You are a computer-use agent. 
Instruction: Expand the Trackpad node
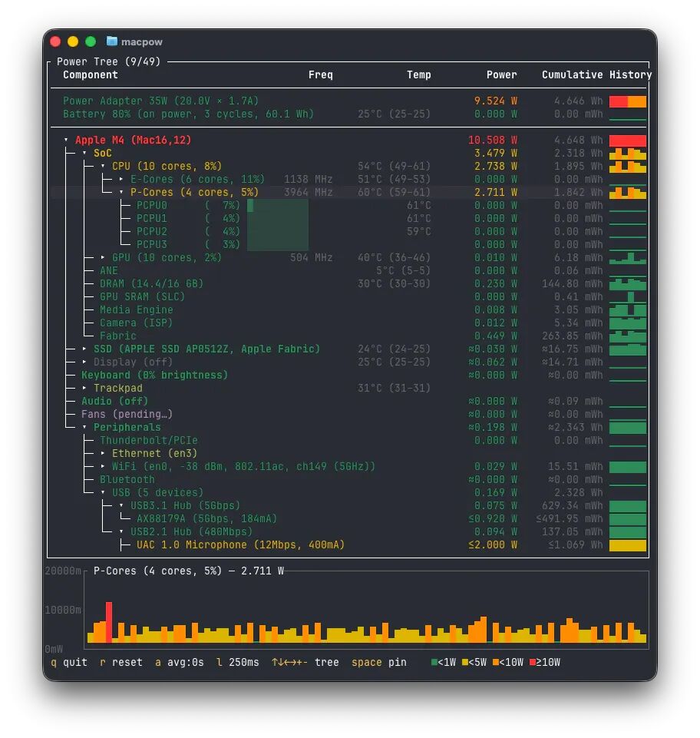click(x=84, y=388)
